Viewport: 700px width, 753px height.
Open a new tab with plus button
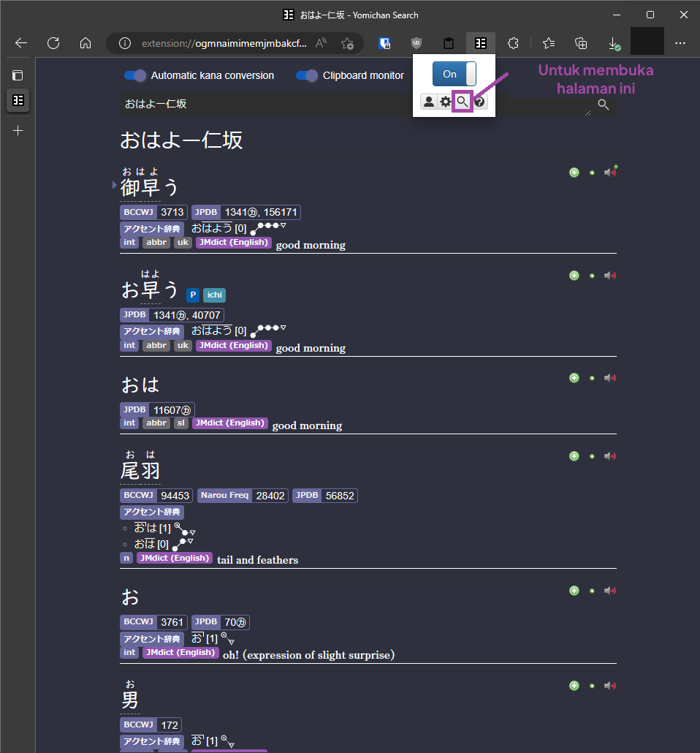tap(18, 130)
